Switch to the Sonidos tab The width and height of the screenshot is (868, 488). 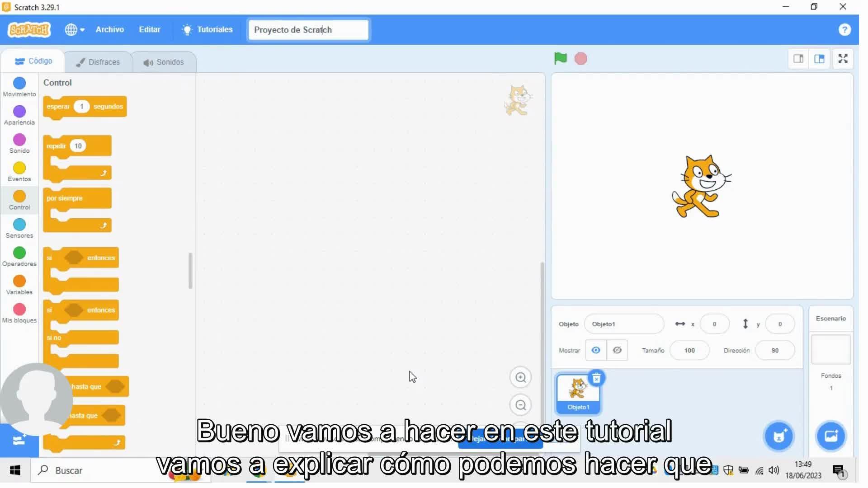(164, 62)
